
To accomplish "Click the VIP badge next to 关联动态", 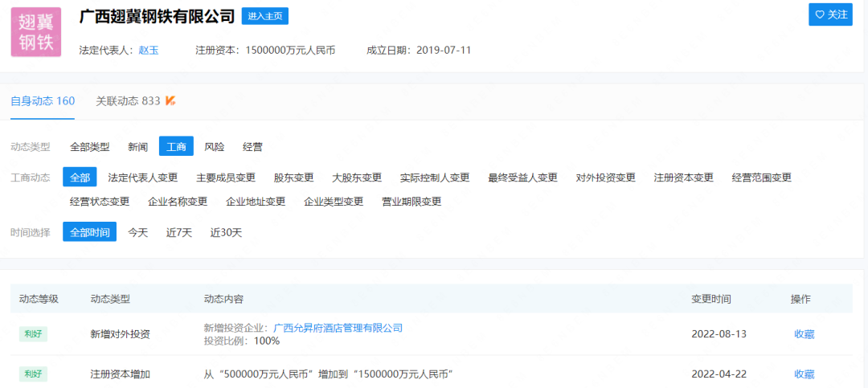I will click(x=170, y=101).
